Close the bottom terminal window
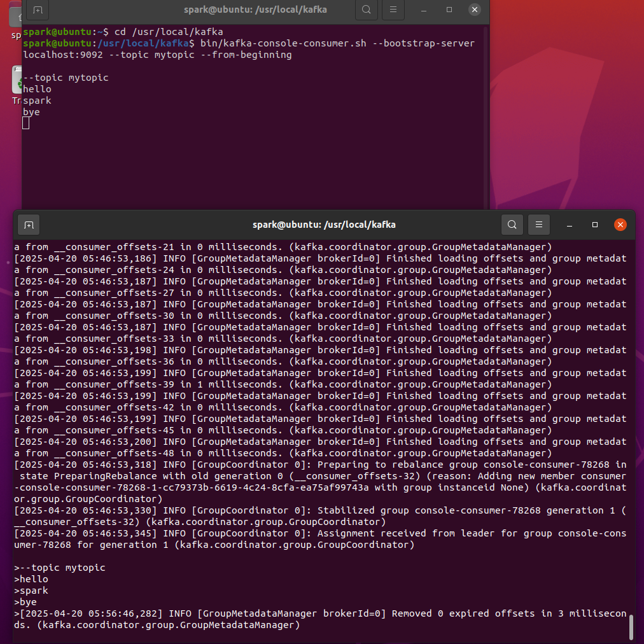644x644 pixels. point(620,224)
